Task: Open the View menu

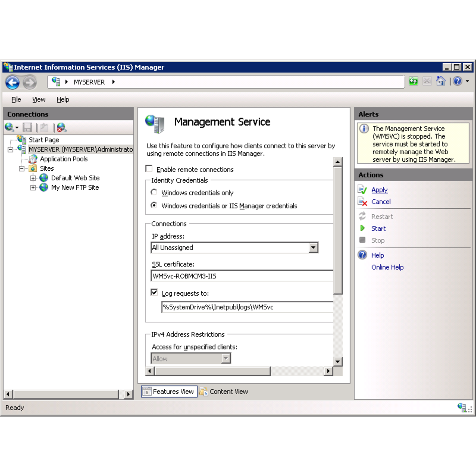Action: (x=39, y=99)
